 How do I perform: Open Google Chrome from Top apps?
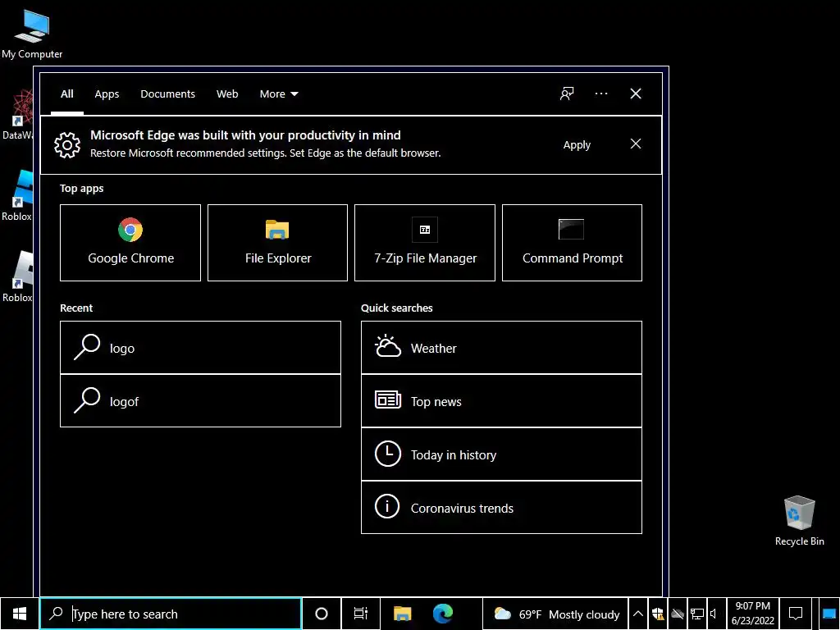[130, 243]
